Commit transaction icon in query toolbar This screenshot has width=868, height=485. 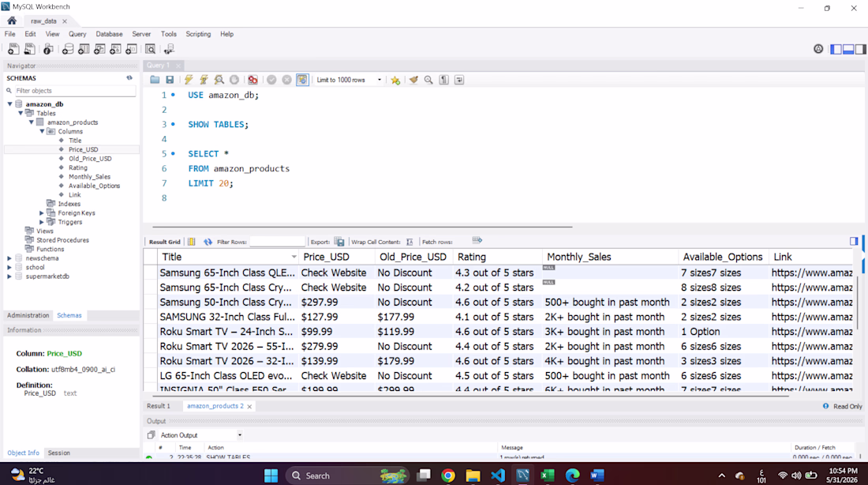pyautogui.click(x=271, y=80)
